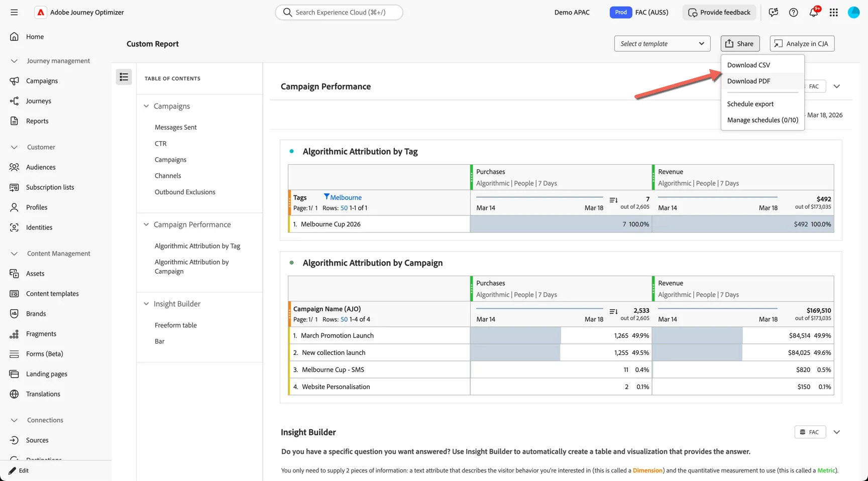Click the Edit button at bottom left
The height and width of the screenshot is (481, 868).
(x=19, y=470)
